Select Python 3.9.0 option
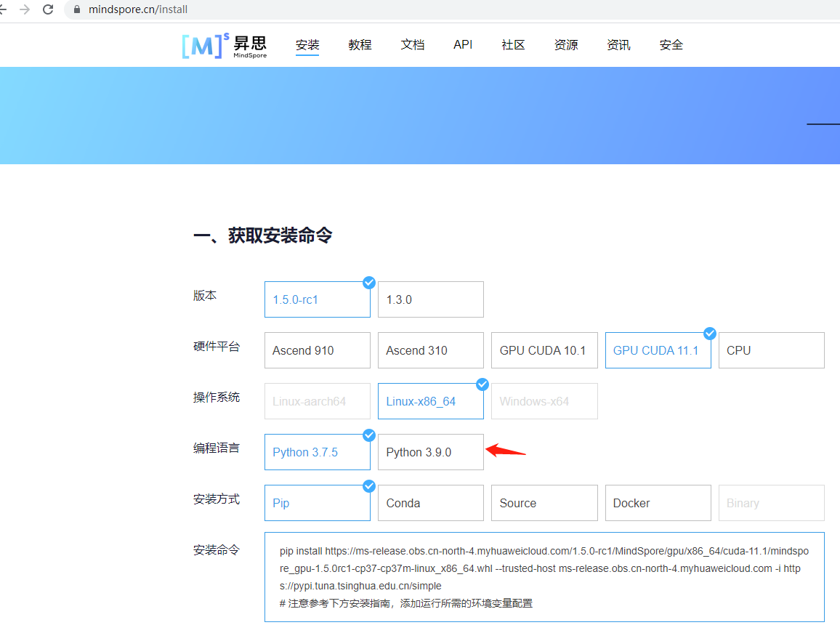 (x=431, y=452)
